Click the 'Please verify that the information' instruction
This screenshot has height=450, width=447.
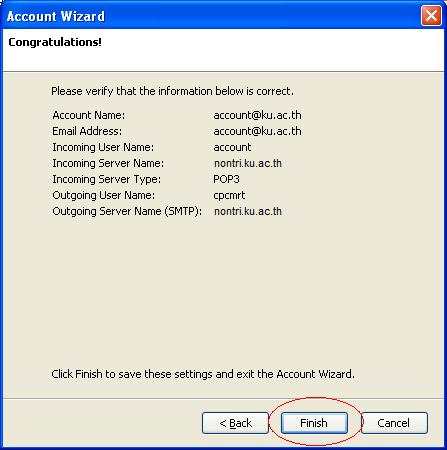(172, 91)
